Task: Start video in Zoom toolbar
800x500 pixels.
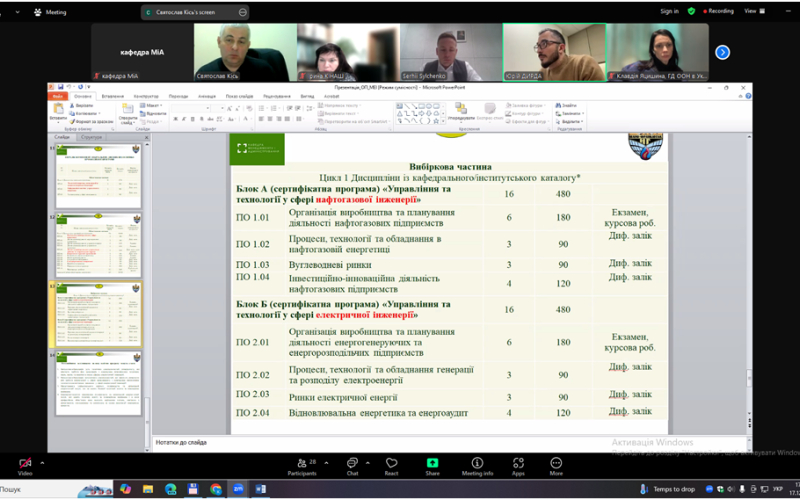Action: [24, 466]
